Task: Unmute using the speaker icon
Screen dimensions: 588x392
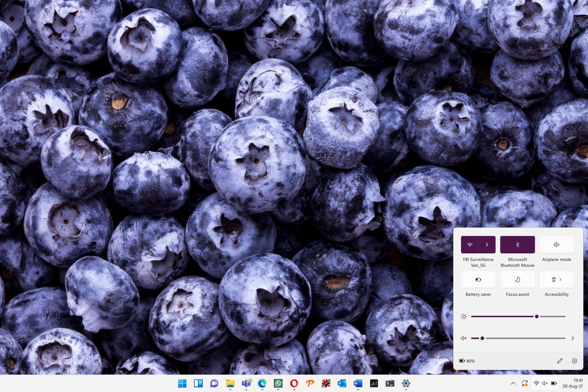Action: (464, 338)
